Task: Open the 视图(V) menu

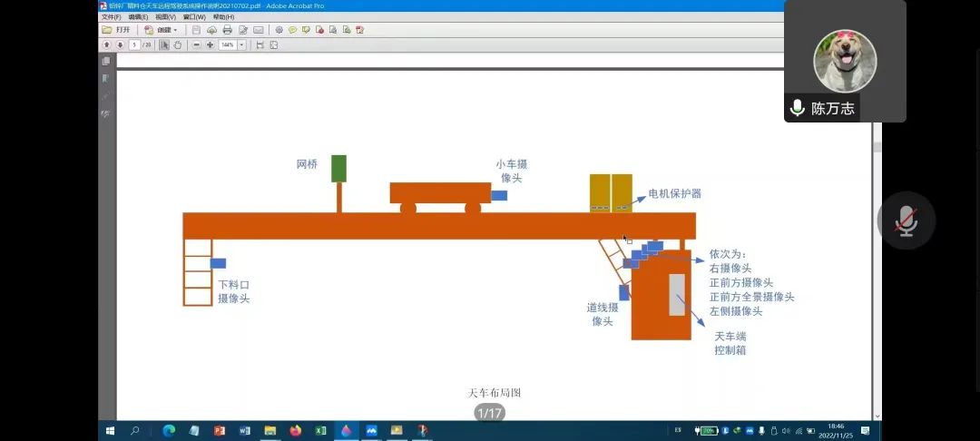Action: coord(165,17)
